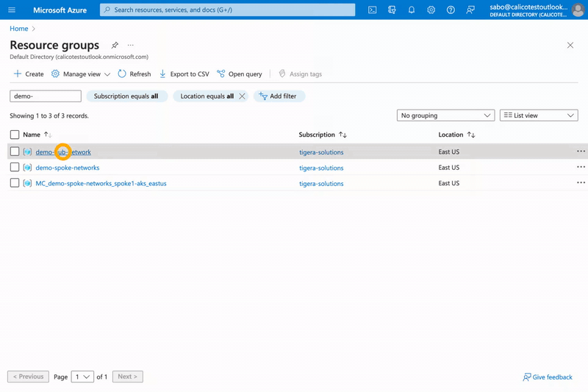The width and height of the screenshot is (588, 392).
Task: Check the MC_demo-spoke-networks row checkbox
Action: point(15,183)
